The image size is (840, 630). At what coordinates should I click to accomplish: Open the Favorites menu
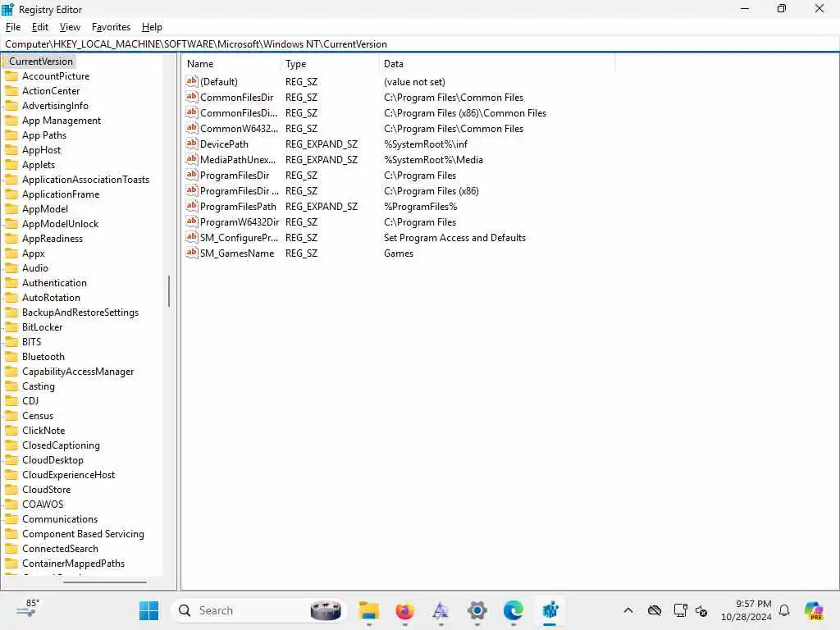click(111, 27)
